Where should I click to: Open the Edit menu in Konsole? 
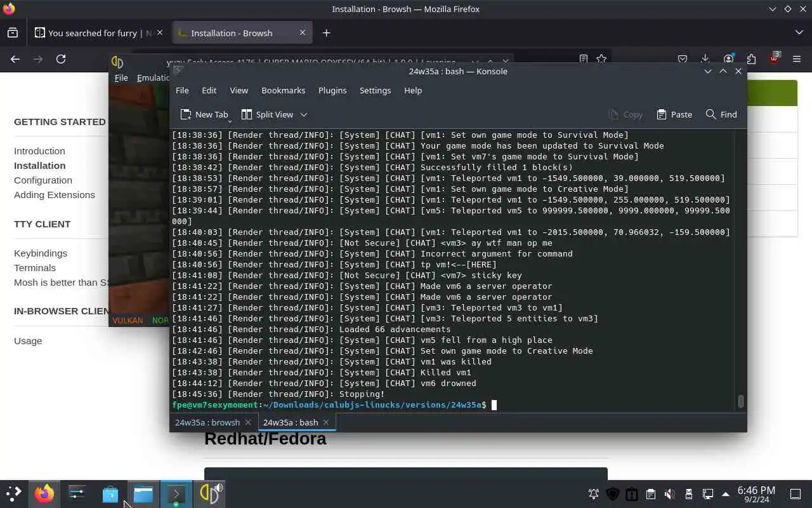coord(209,90)
